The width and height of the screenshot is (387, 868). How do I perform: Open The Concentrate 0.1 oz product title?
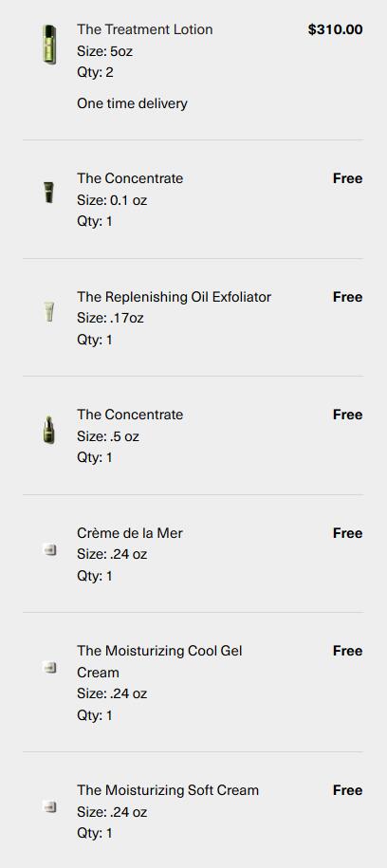point(130,178)
